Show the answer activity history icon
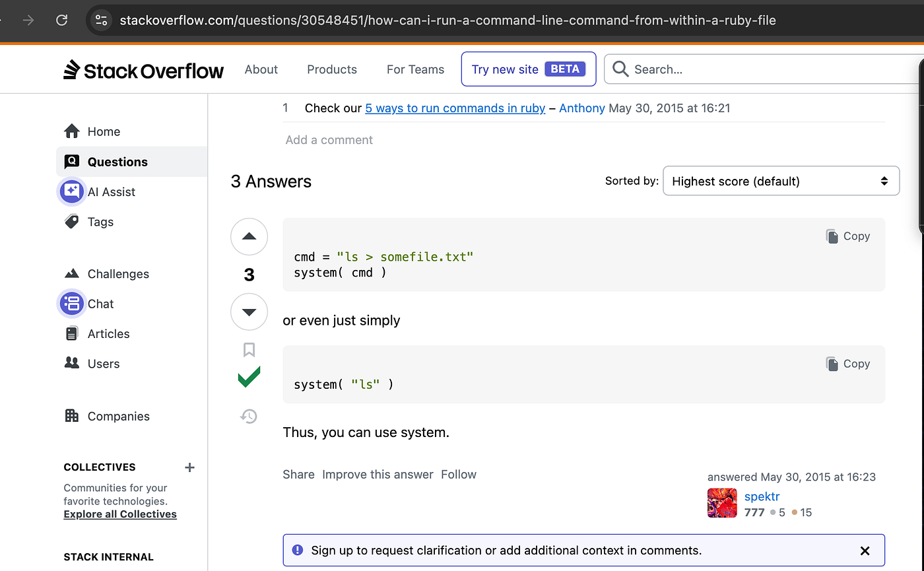The height and width of the screenshot is (571, 924). [249, 417]
